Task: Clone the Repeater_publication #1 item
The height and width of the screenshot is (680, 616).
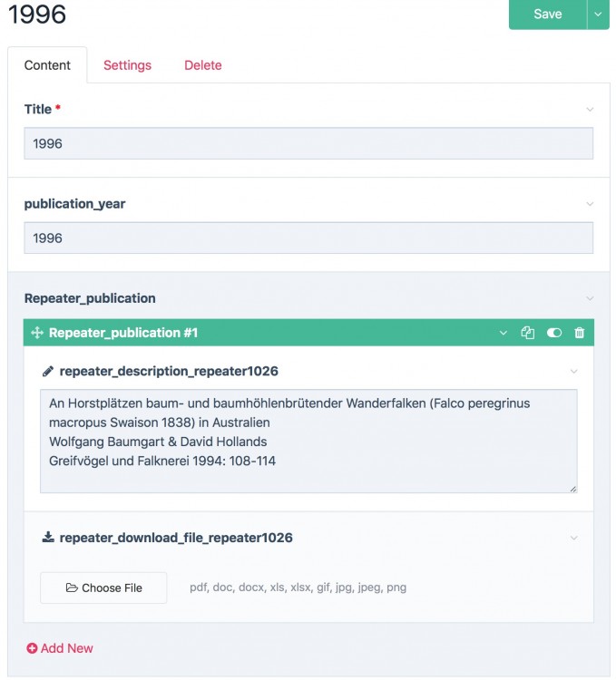Action: [x=528, y=333]
